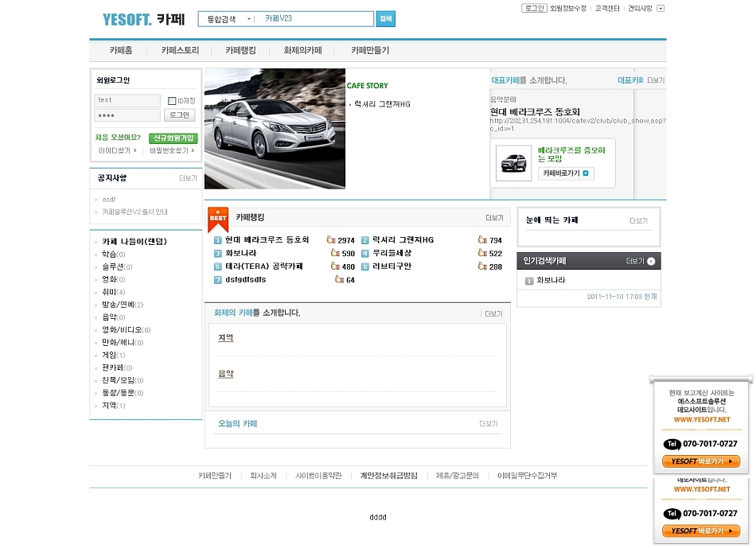
Task: Click the silver car banner image
Action: tap(275, 129)
